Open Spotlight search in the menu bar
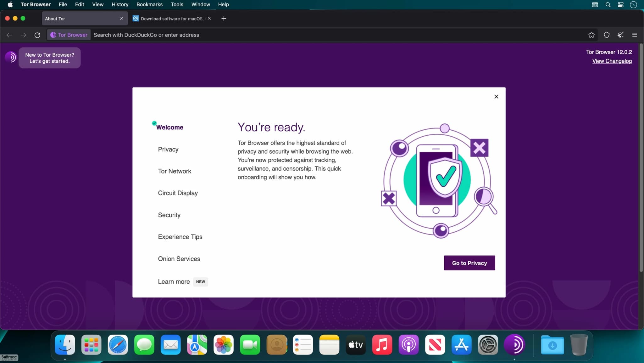Image resolution: width=644 pixels, height=363 pixels. click(608, 4)
